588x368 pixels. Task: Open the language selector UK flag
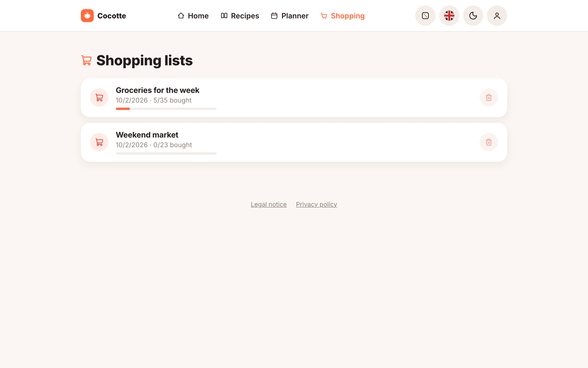pos(449,16)
